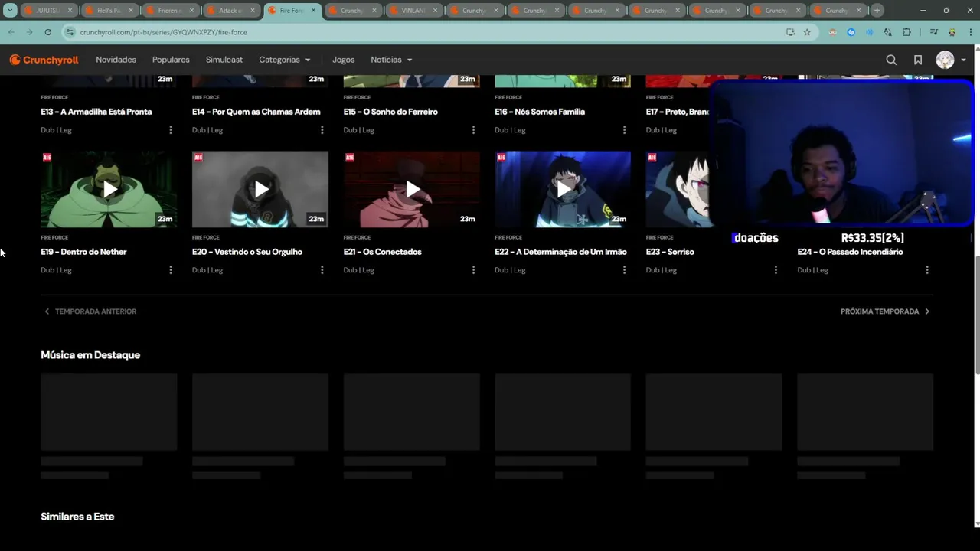Click the install app icon in address bar
980x551 pixels.
pos(790,32)
